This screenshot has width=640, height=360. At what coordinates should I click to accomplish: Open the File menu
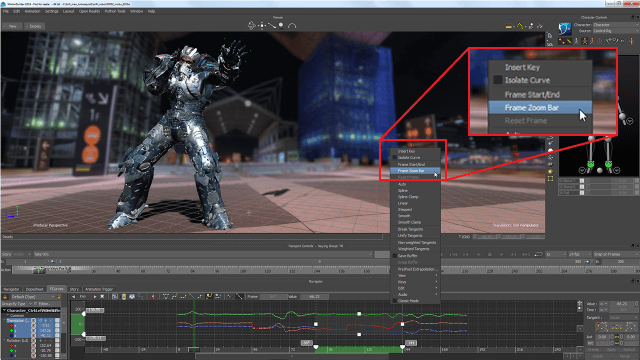pos(6,11)
